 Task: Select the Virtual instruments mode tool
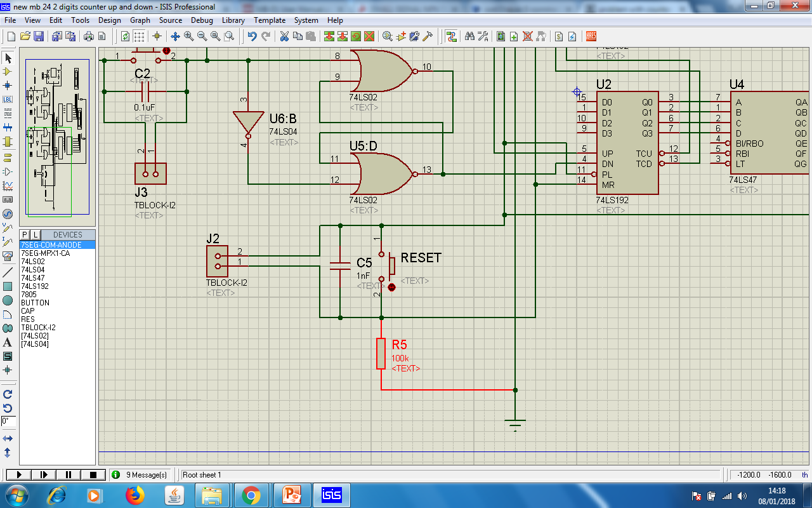pos(8,256)
